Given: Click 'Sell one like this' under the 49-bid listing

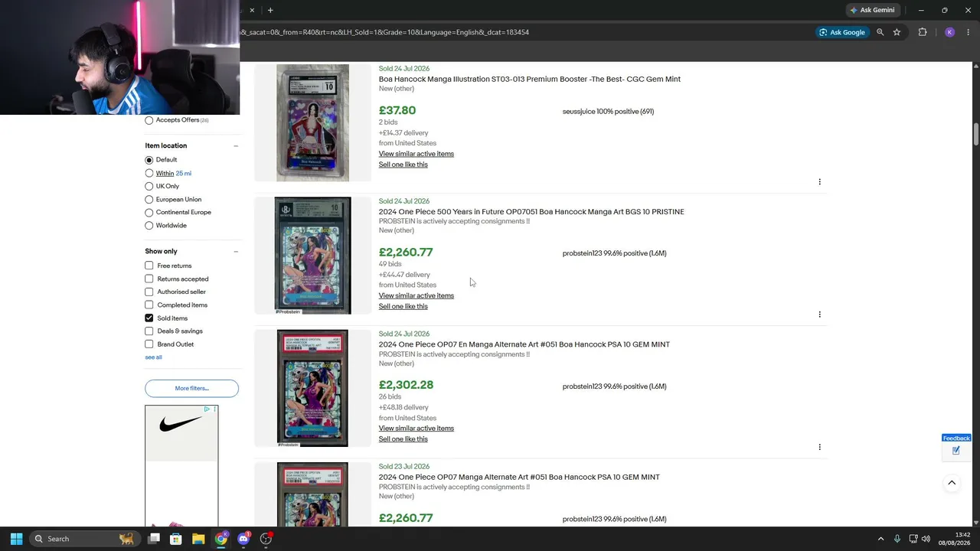Looking at the screenshot, I should (403, 307).
